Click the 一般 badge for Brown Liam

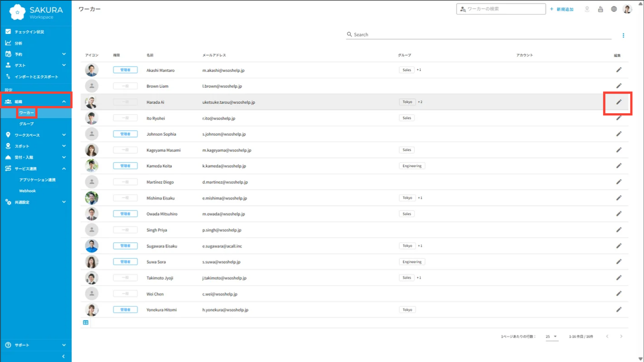tap(125, 86)
